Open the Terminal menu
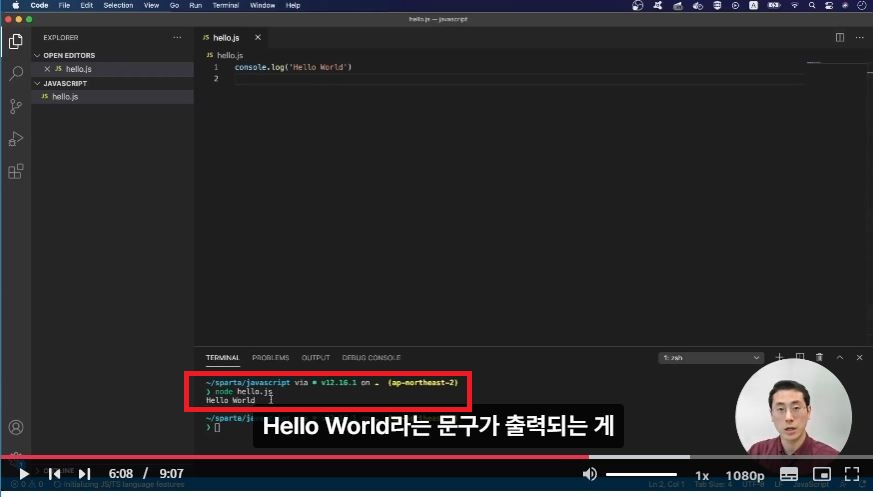873x497 pixels. click(225, 6)
